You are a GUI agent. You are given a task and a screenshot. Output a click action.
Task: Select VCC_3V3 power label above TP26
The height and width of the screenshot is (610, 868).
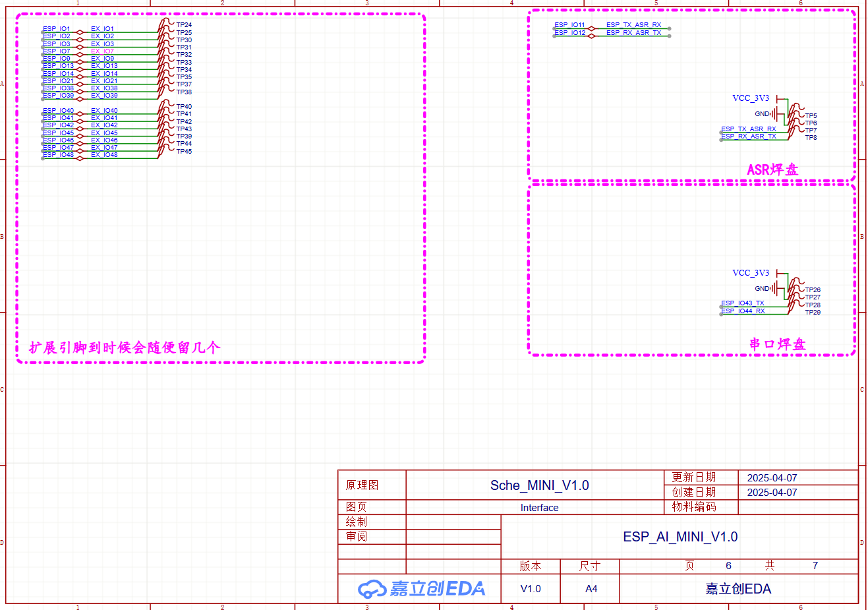pos(751,273)
